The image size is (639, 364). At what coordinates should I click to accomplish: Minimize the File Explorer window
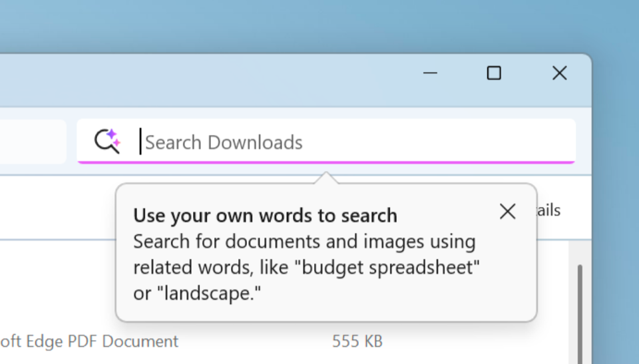[430, 73]
